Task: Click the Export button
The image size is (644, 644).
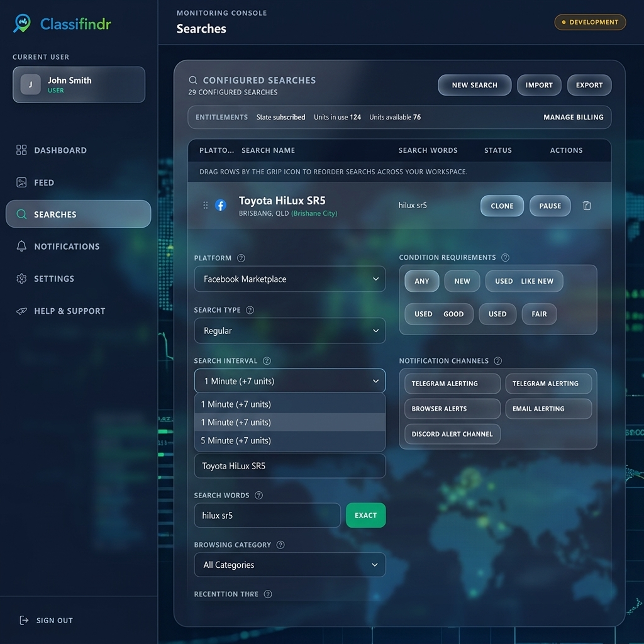Action: coord(589,85)
